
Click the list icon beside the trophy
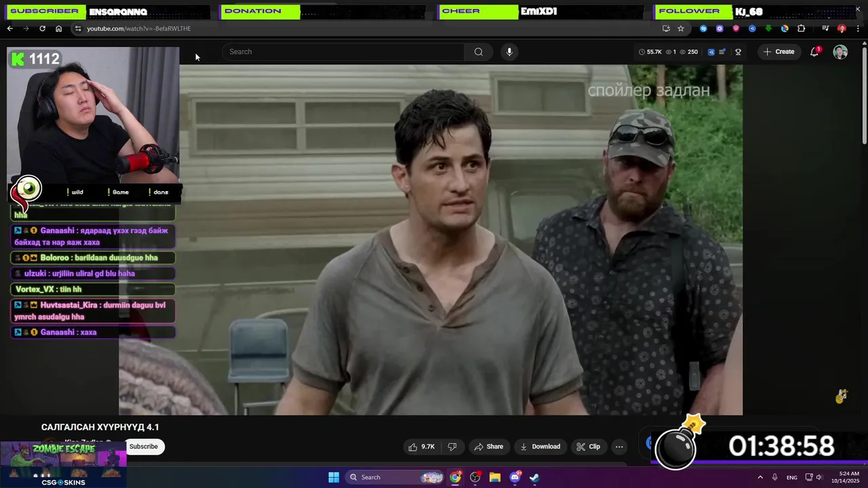[722, 52]
